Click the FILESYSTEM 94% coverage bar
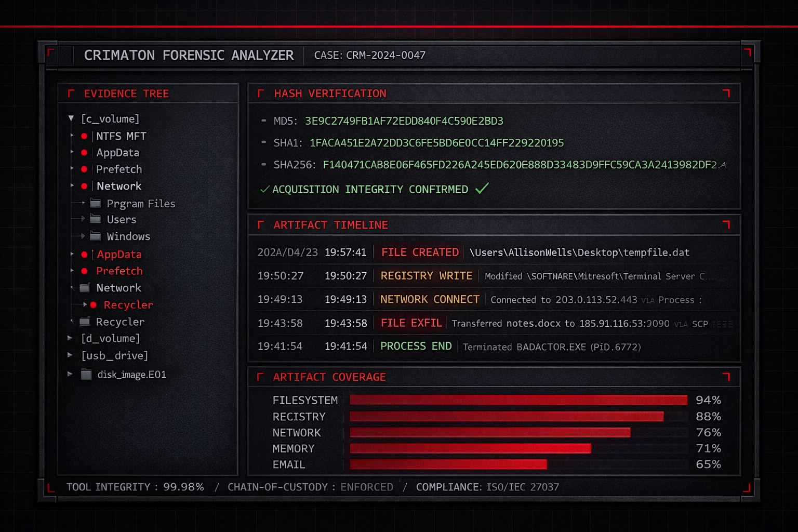This screenshot has height=532, width=798. coord(517,400)
